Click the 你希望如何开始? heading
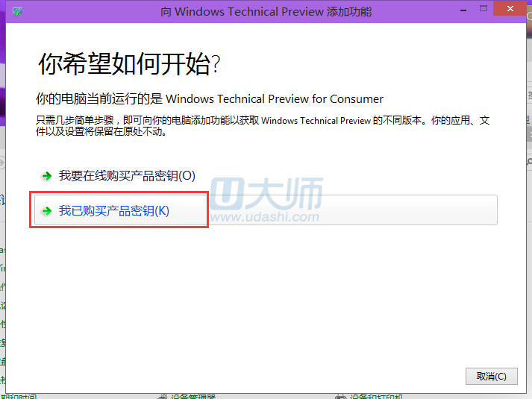The height and width of the screenshot is (399, 532). (x=129, y=65)
